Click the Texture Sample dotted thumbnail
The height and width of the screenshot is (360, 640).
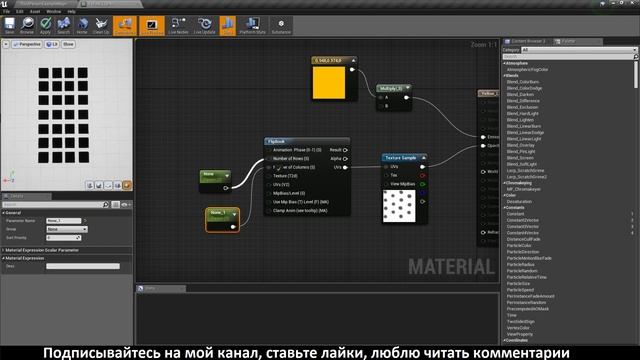pos(399,206)
